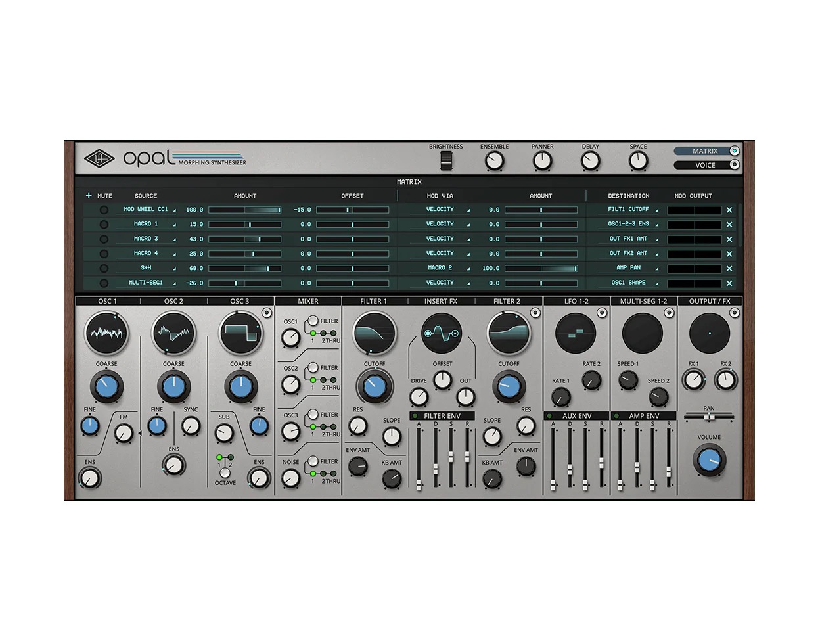Click the LFO Rate 1 knob
This screenshot has height=644, width=820.
click(560, 397)
